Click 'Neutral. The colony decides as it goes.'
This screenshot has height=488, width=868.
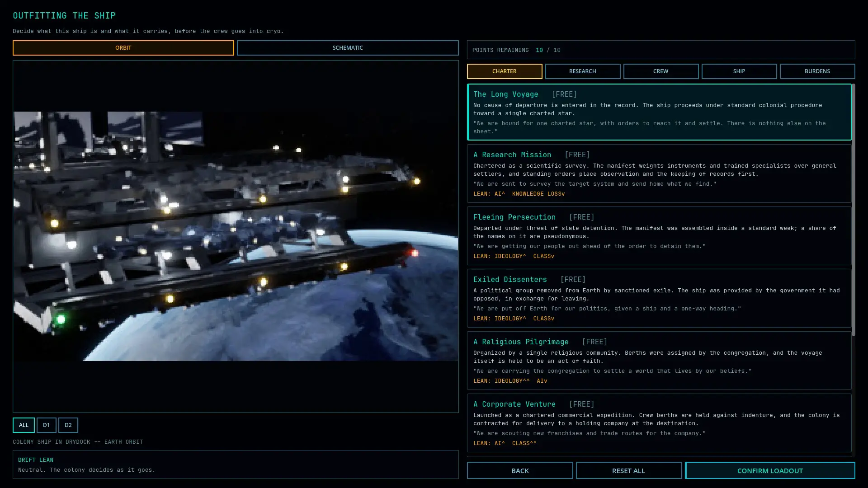click(86, 470)
